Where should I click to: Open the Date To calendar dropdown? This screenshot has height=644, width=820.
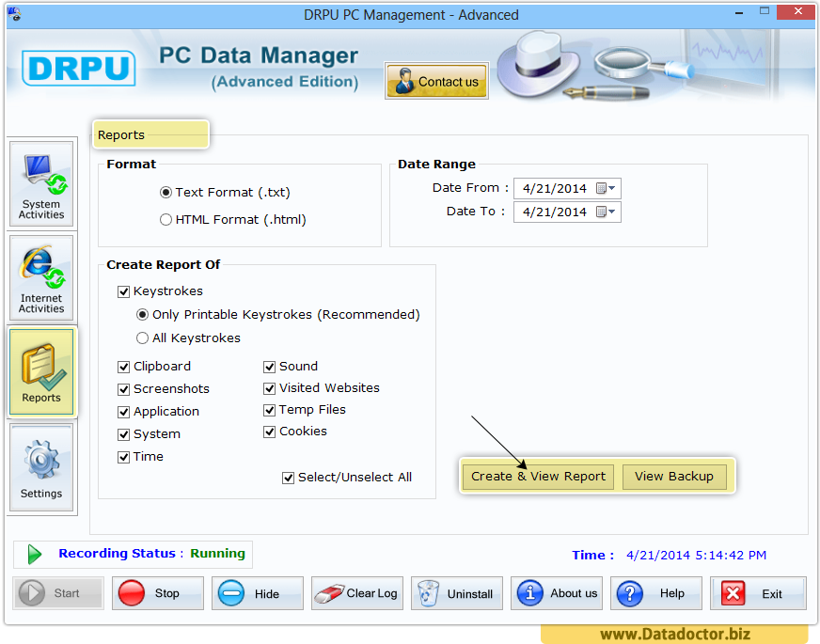tap(607, 212)
